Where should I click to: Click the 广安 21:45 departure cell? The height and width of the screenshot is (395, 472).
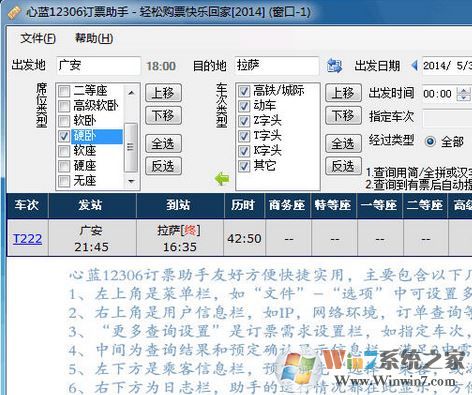pos(92,238)
